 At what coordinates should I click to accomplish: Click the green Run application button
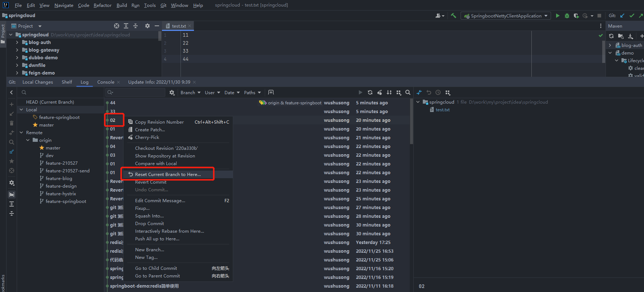click(558, 16)
